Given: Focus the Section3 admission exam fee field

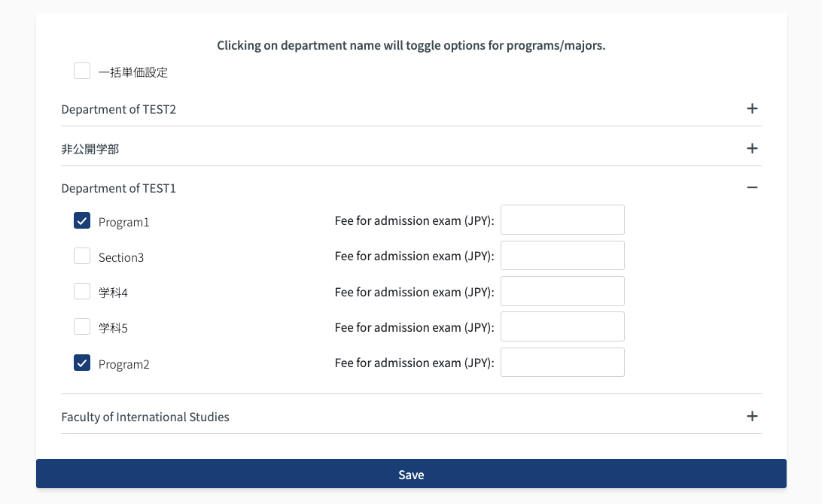Looking at the screenshot, I should coord(562,255).
